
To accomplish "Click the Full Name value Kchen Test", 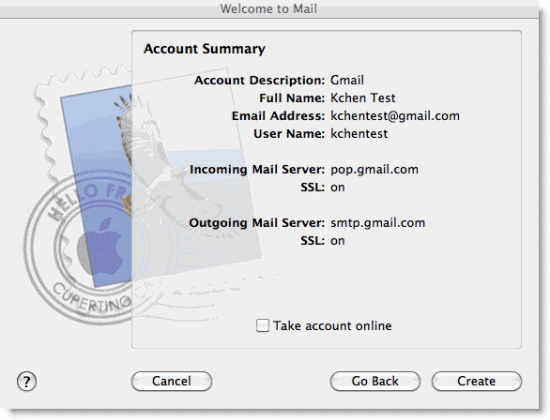I will (x=363, y=98).
